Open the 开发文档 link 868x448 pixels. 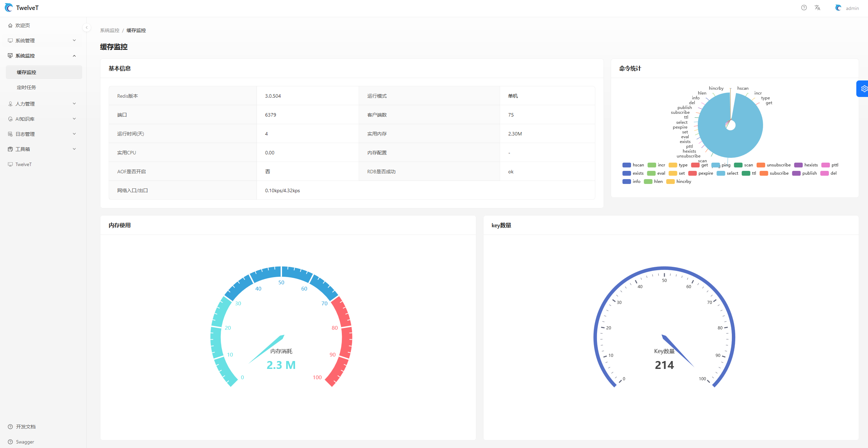pyautogui.click(x=26, y=427)
